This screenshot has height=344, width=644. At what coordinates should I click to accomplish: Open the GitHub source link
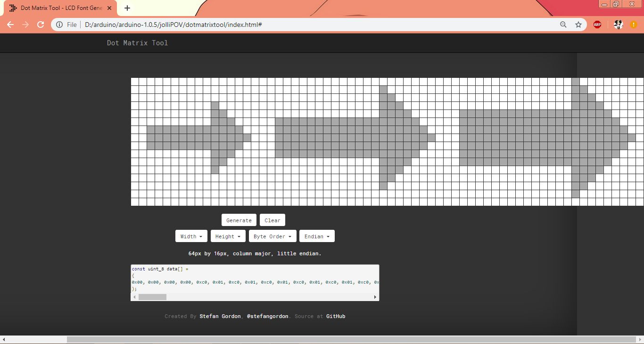coord(336,316)
